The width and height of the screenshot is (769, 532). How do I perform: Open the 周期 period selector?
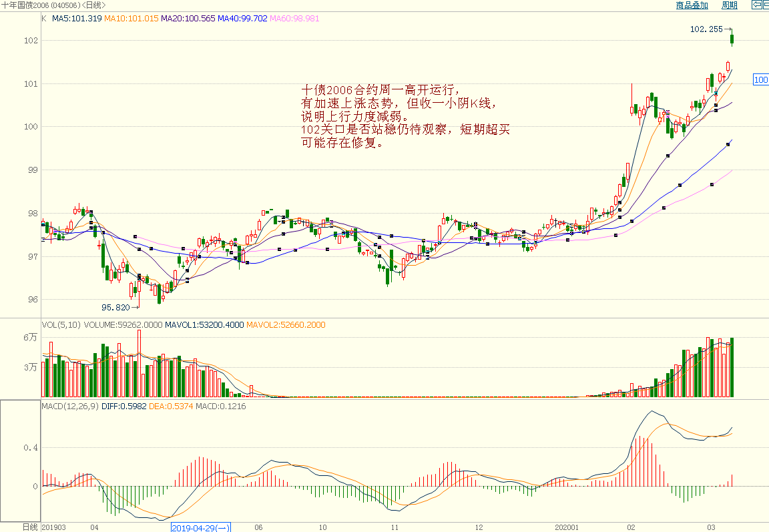point(729,5)
